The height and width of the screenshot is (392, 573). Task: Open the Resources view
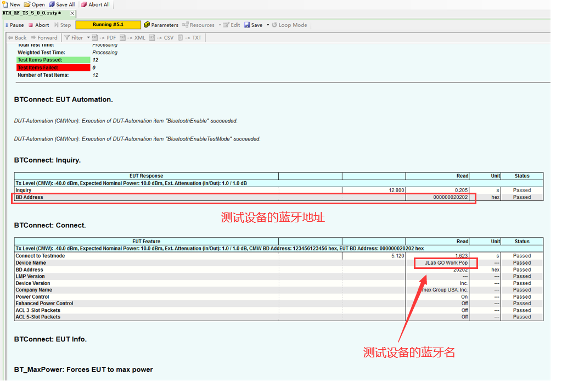(199, 25)
